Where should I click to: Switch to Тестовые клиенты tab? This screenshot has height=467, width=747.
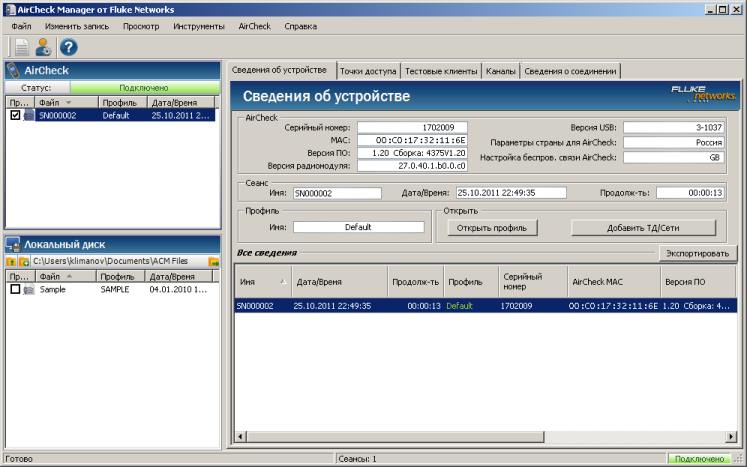441,71
